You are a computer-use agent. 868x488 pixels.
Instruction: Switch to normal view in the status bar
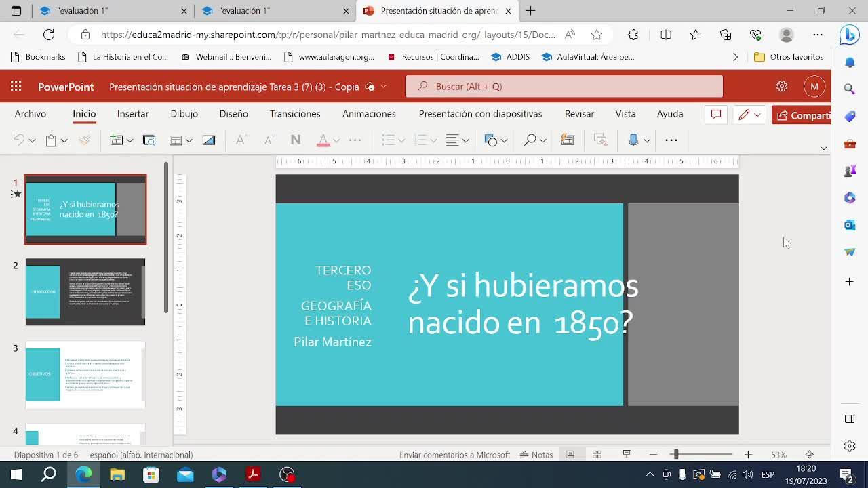click(570, 455)
